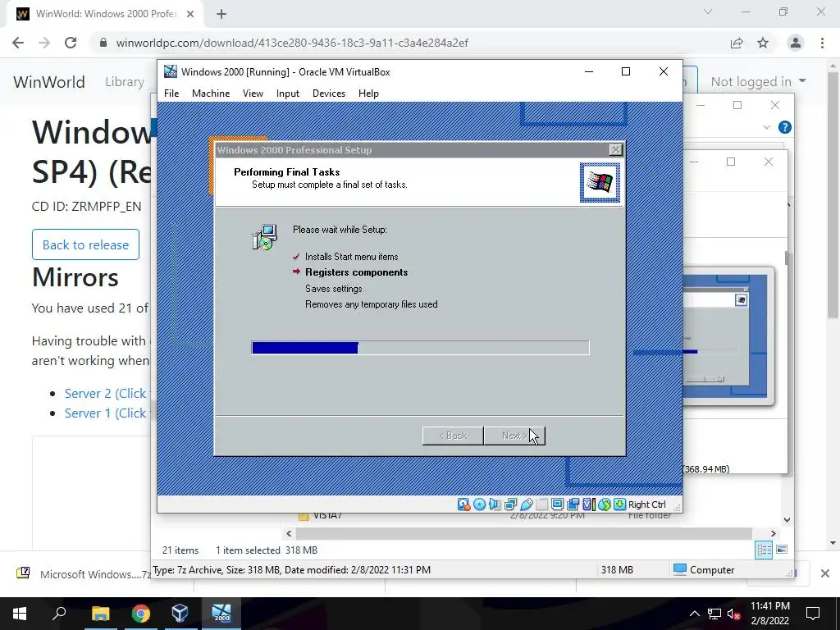Image resolution: width=840 pixels, height=630 pixels.
Task: Close the Chrome downloads bar
Action: (825, 573)
